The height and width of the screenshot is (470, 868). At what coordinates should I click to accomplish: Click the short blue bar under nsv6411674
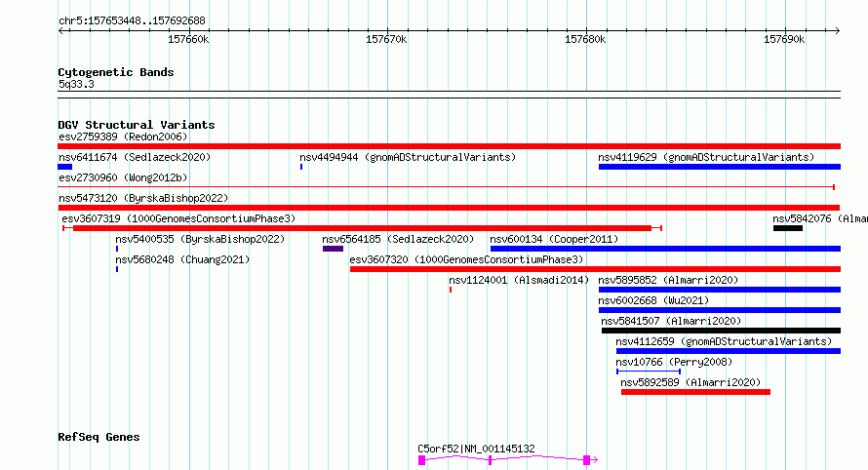coord(64,167)
